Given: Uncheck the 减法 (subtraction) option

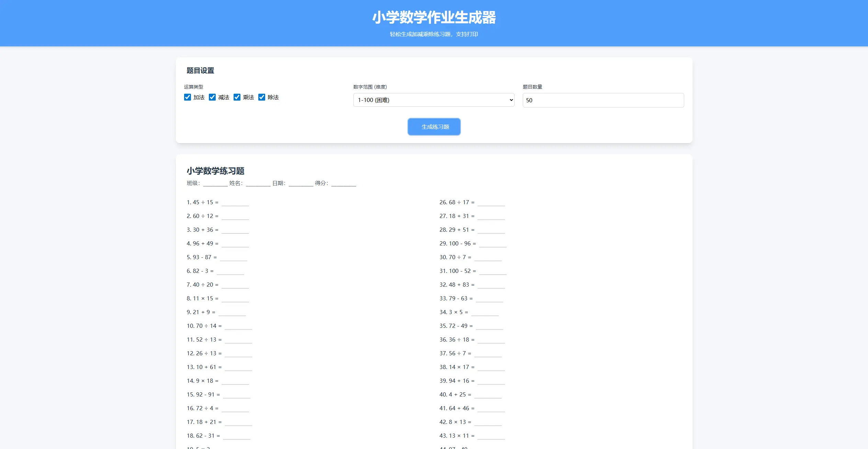Looking at the screenshot, I should pos(212,97).
